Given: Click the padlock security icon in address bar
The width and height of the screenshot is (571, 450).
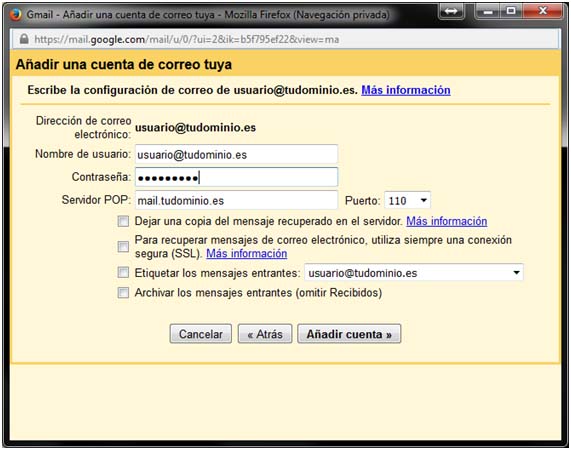Looking at the screenshot, I should coord(24,39).
